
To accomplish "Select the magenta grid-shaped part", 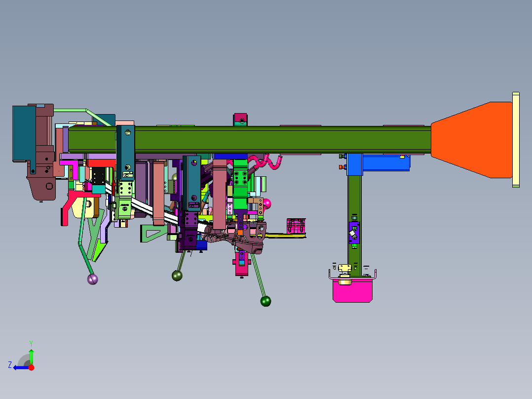I will coord(296,226).
